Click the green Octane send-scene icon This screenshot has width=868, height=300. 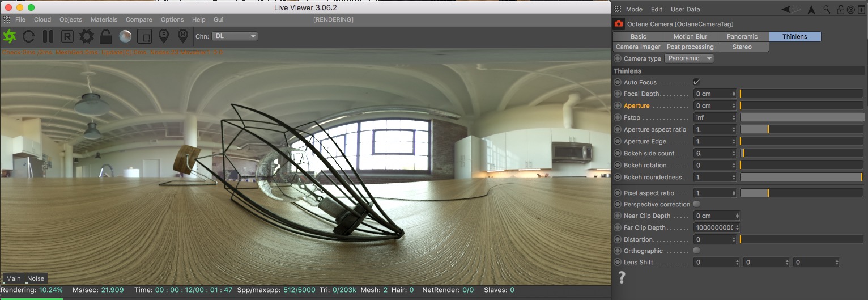pos(10,36)
